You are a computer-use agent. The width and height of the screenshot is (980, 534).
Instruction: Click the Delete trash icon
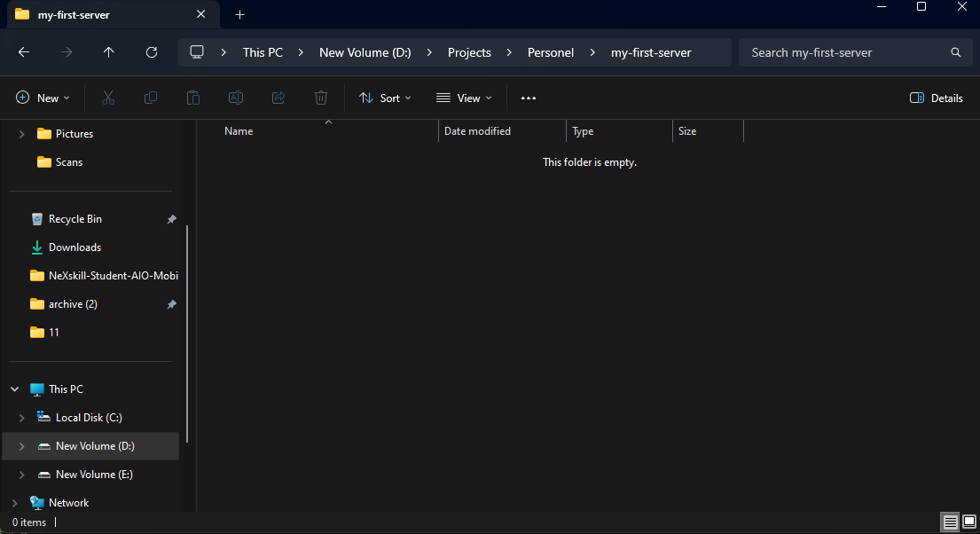click(320, 98)
